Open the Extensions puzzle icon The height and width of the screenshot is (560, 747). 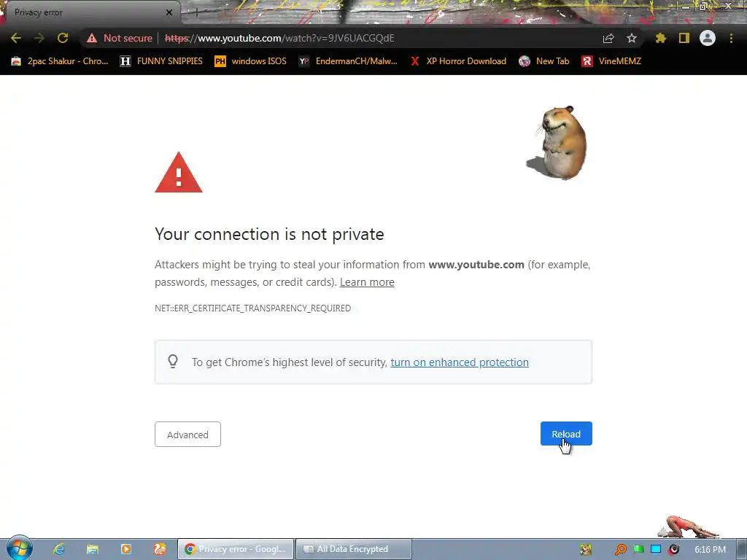[661, 38]
